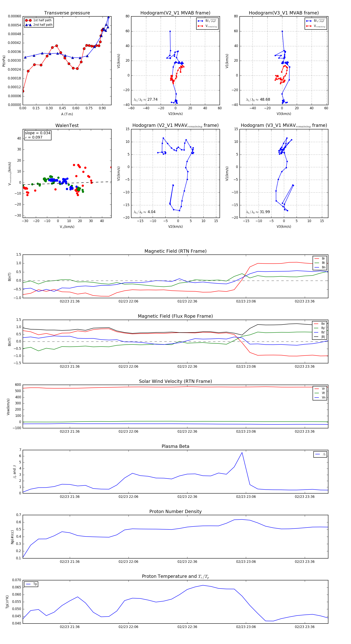
Task: Click 02/23 23:06 tick on Plasma Beta plot
Action: pos(246,496)
